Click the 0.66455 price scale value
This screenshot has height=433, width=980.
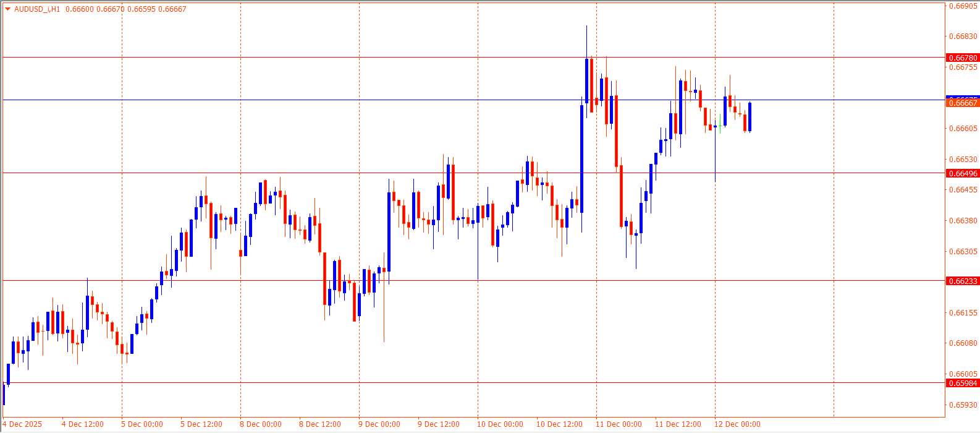tap(963, 190)
